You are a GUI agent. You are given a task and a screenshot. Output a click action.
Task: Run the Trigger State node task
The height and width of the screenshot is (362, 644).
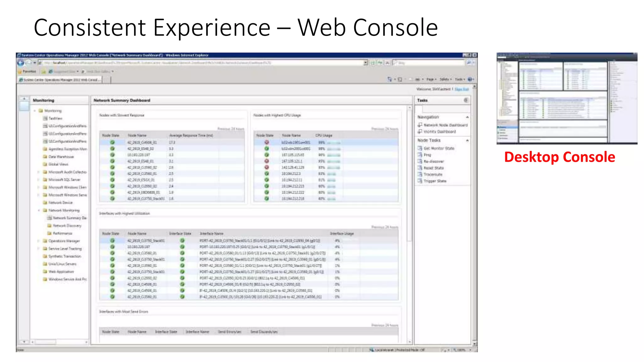[x=435, y=181]
